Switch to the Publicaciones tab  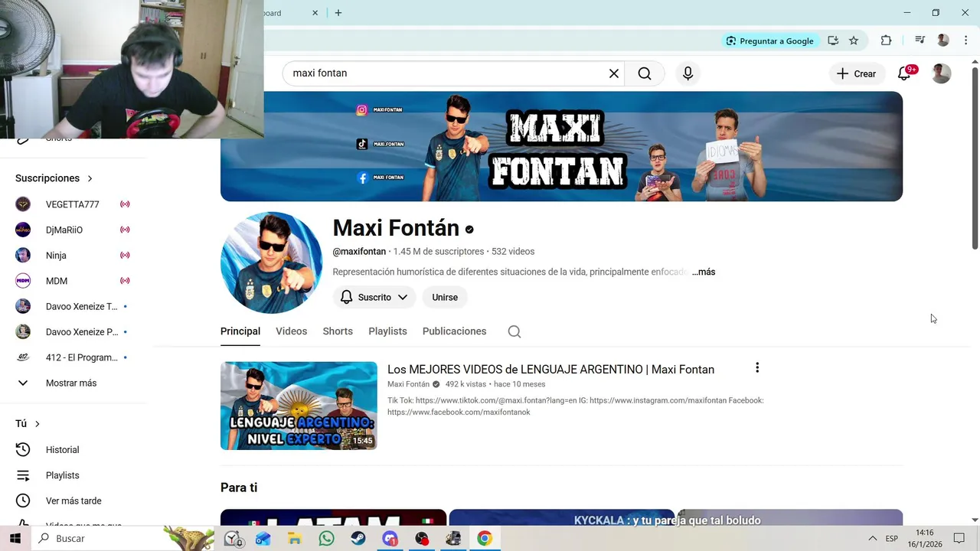click(x=454, y=331)
